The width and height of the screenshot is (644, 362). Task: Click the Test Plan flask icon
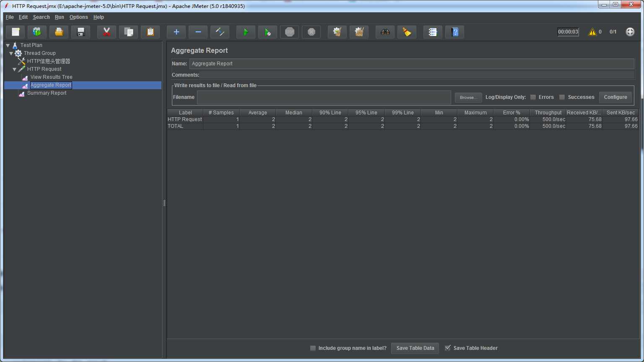15,45
